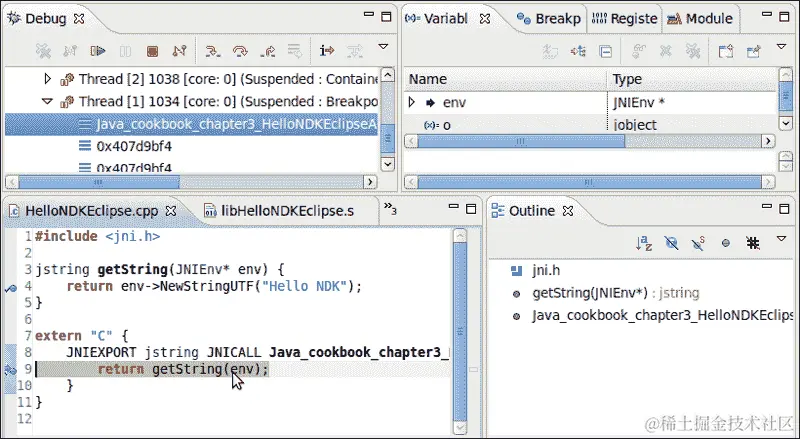Select Java_cookbook_chapter3 stack frame
The image size is (800, 439).
(x=191, y=125)
